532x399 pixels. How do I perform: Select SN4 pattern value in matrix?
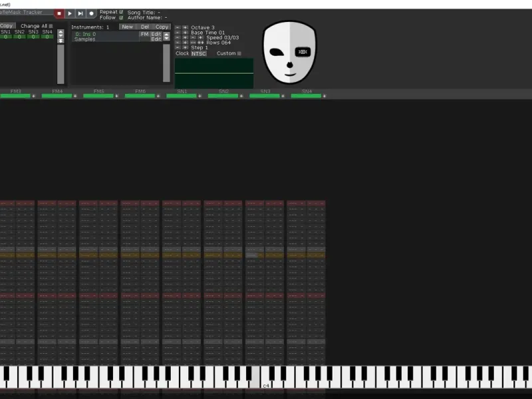[x=47, y=37]
